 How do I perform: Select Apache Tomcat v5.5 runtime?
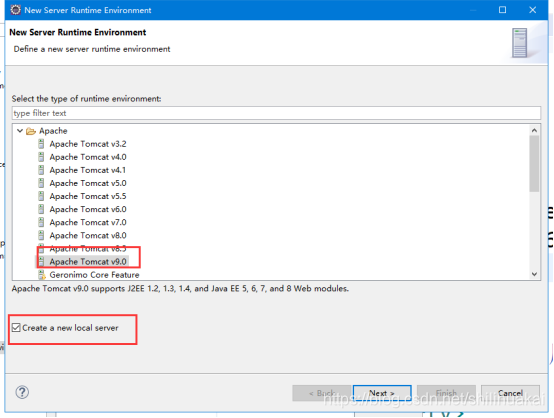click(88, 196)
